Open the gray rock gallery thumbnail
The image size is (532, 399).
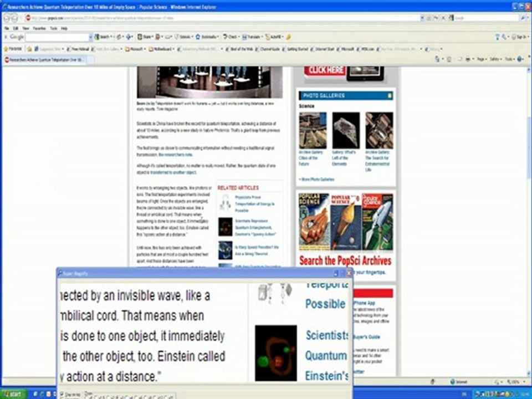click(x=346, y=131)
